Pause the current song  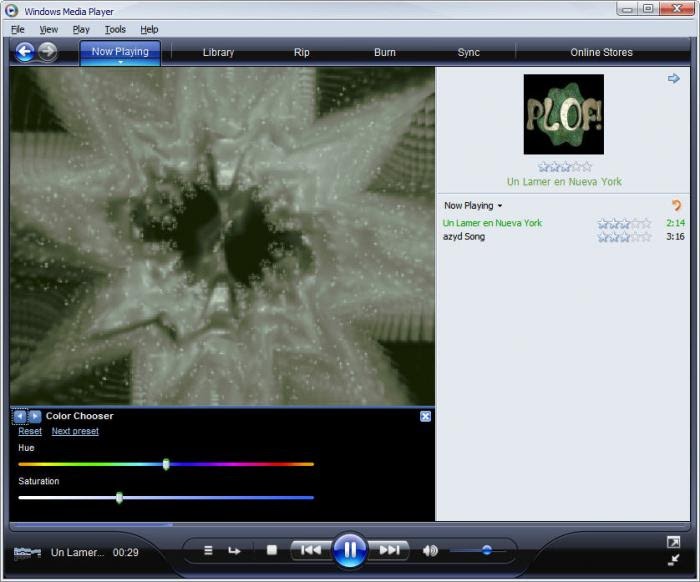coord(350,550)
